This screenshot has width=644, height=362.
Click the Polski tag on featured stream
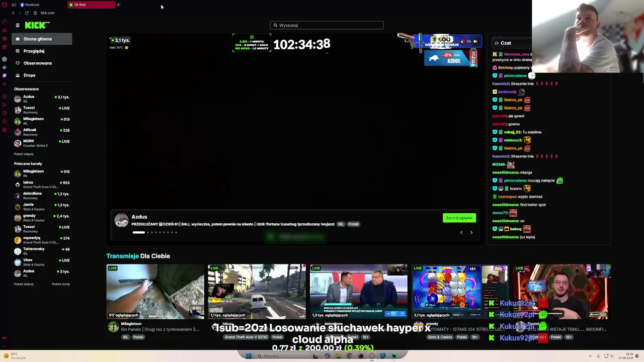pos(354,224)
